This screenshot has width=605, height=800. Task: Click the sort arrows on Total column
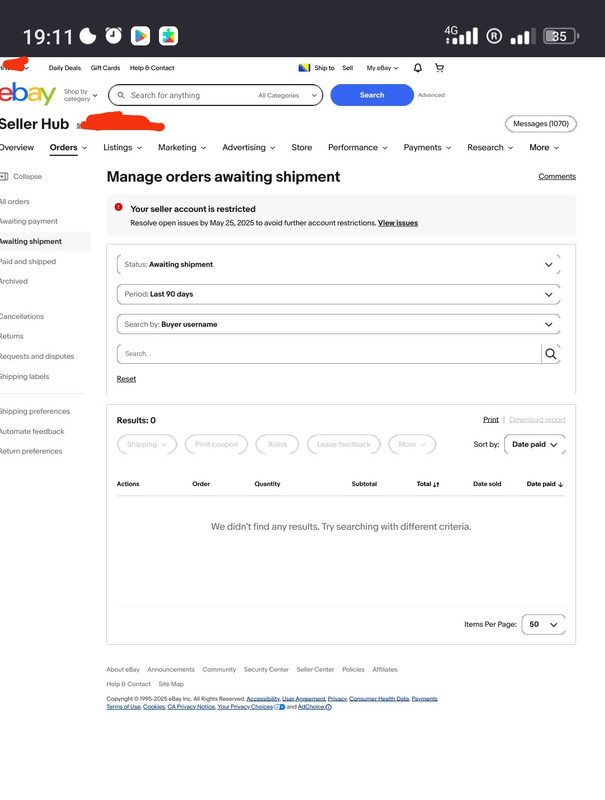436,484
